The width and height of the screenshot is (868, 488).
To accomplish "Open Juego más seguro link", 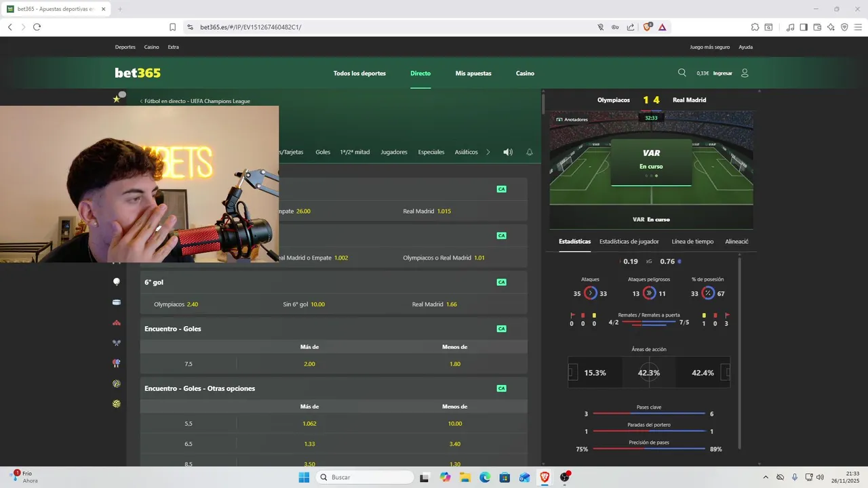I will click(x=710, y=47).
